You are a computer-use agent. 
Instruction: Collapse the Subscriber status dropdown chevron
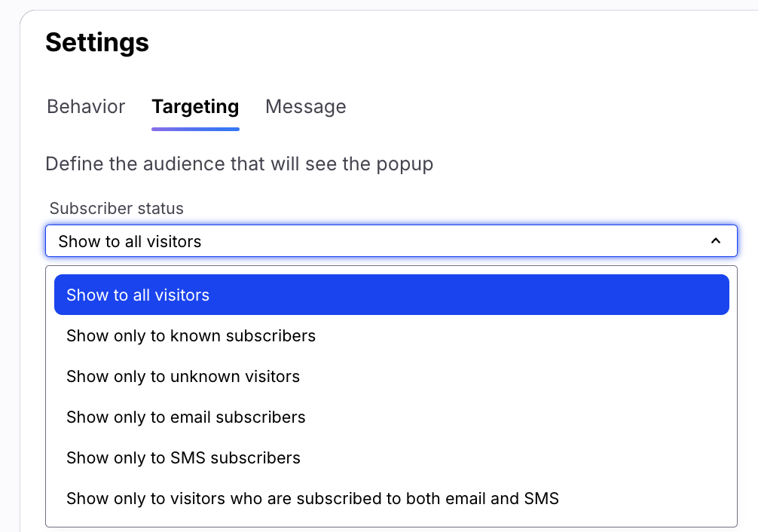[716, 241]
